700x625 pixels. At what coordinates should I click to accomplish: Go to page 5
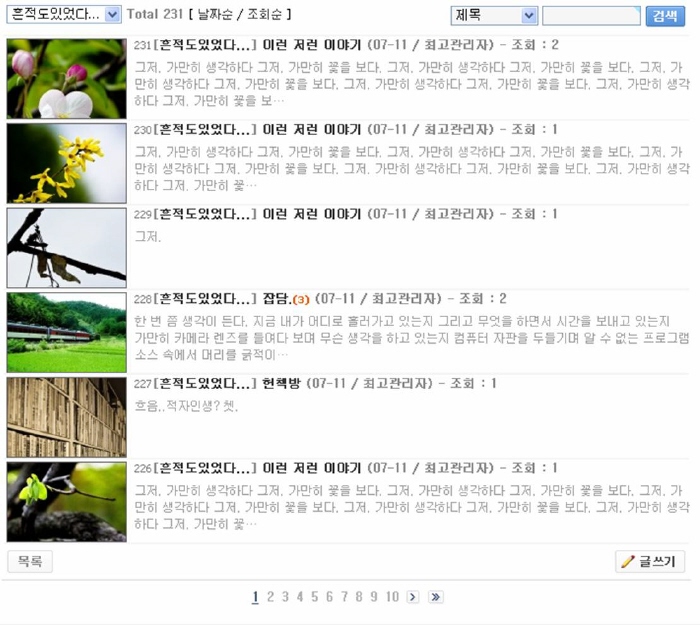[x=314, y=597]
